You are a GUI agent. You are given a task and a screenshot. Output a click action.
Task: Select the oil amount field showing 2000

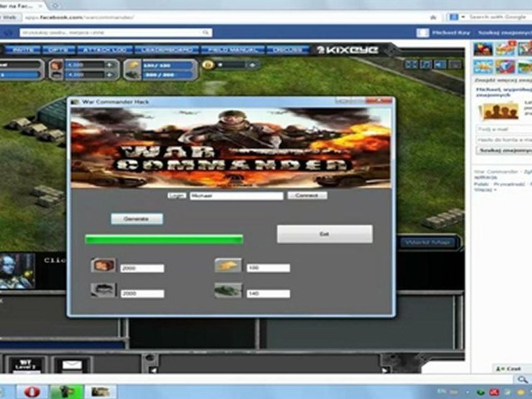[142, 294]
